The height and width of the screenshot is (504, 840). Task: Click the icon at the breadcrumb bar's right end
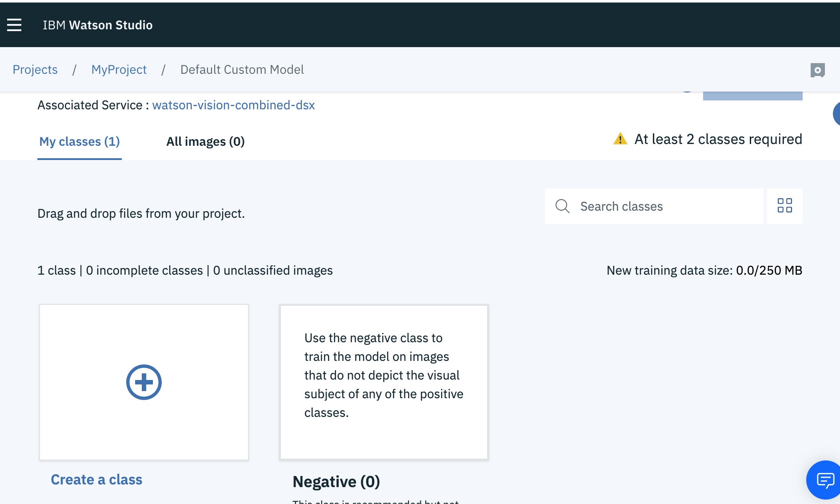(x=817, y=70)
